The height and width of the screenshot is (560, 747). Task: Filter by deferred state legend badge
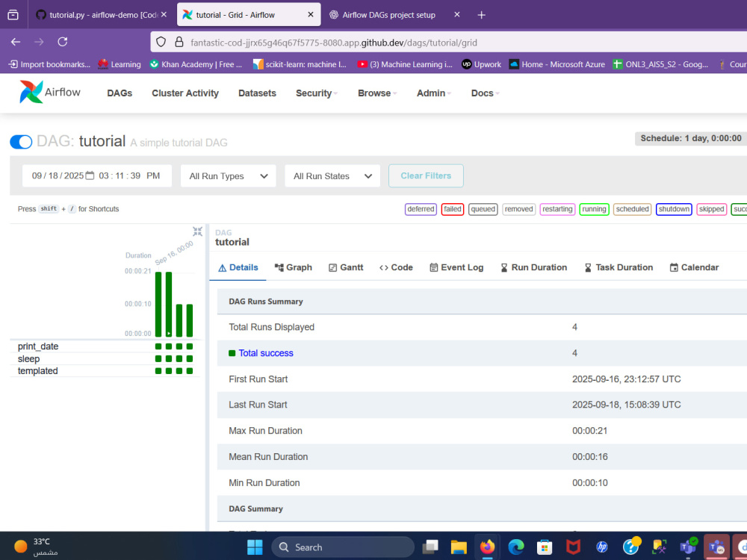(x=421, y=209)
